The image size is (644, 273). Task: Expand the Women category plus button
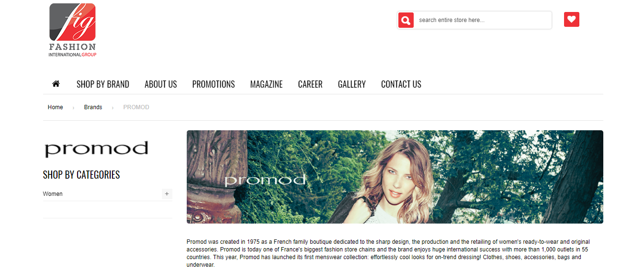(167, 194)
